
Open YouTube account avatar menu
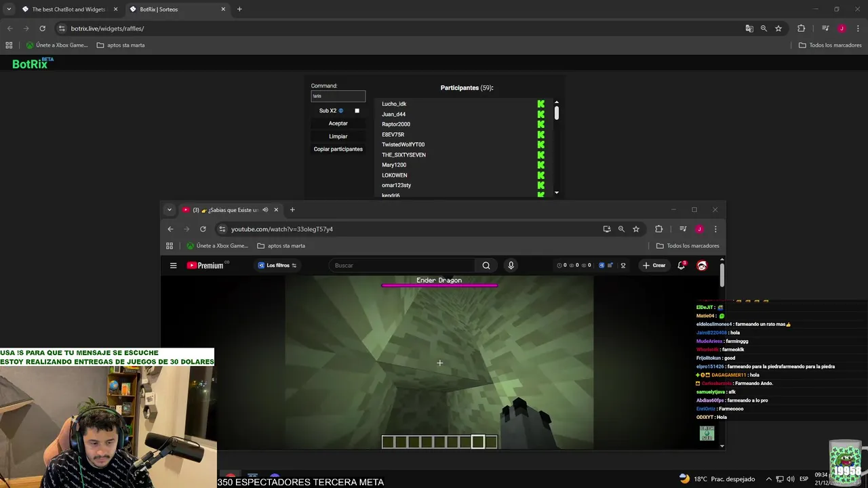tap(702, 266)
